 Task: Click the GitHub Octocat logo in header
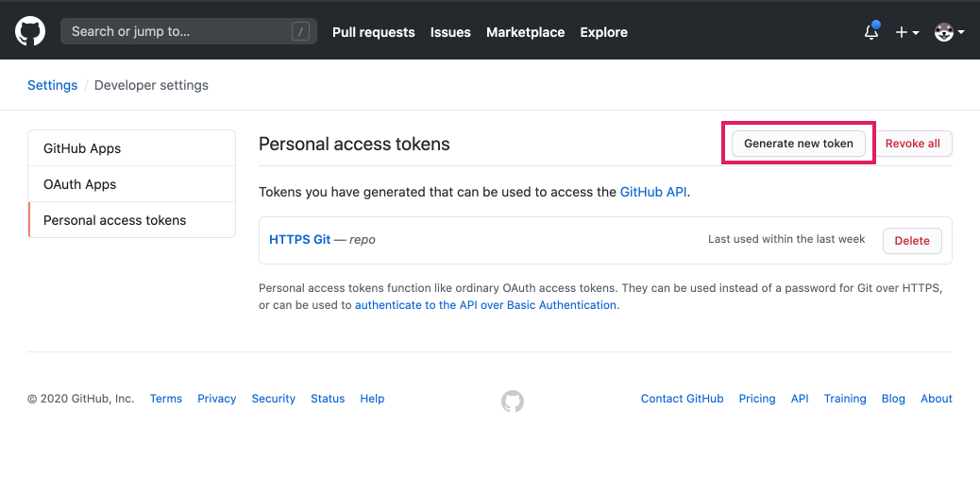click(30, 31)
